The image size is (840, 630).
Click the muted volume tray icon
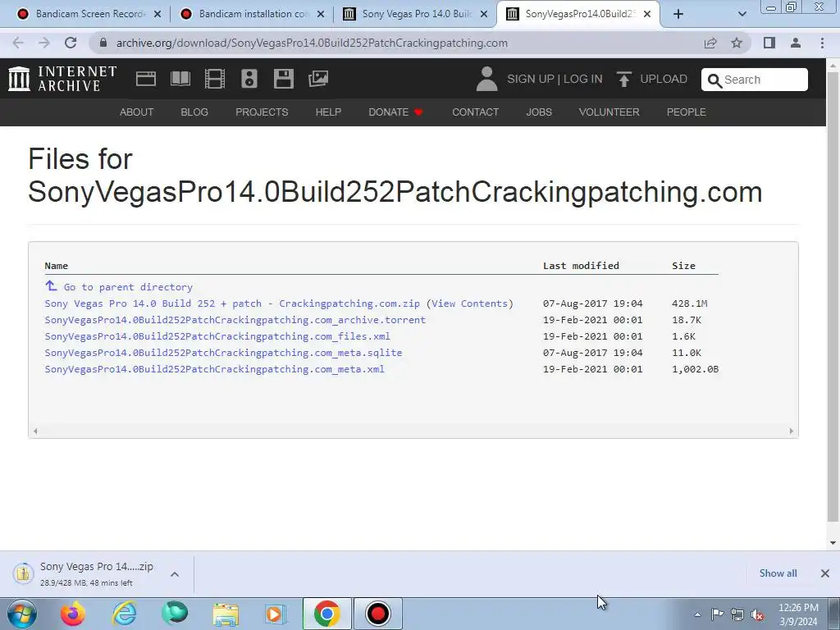tap(757, 615)
